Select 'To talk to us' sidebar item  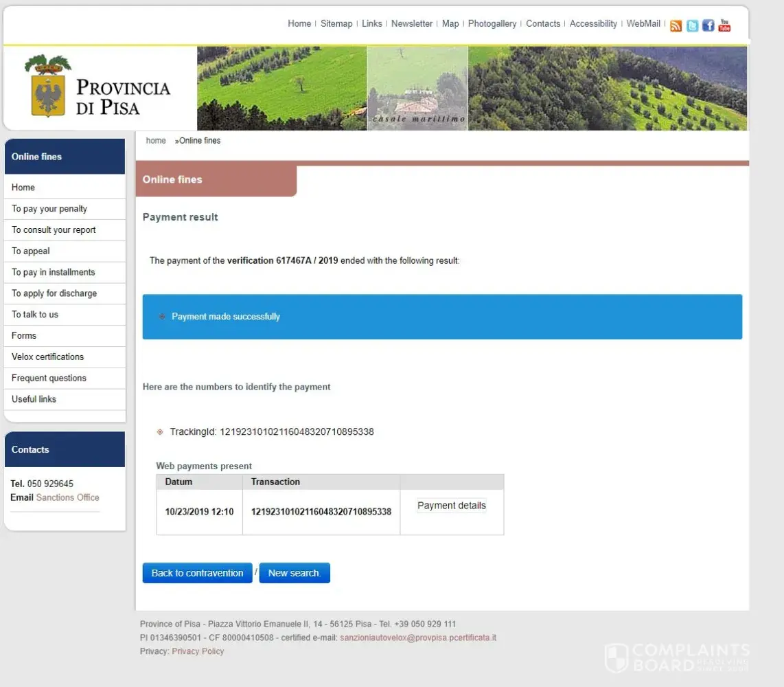tap(65, 314)
